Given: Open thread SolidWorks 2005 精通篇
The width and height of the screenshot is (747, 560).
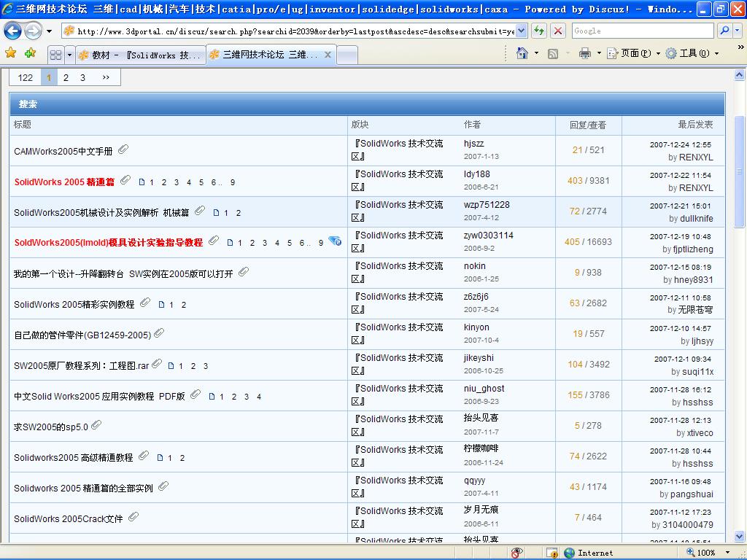Looking at the screenshot, I should (x=64, y=182).
